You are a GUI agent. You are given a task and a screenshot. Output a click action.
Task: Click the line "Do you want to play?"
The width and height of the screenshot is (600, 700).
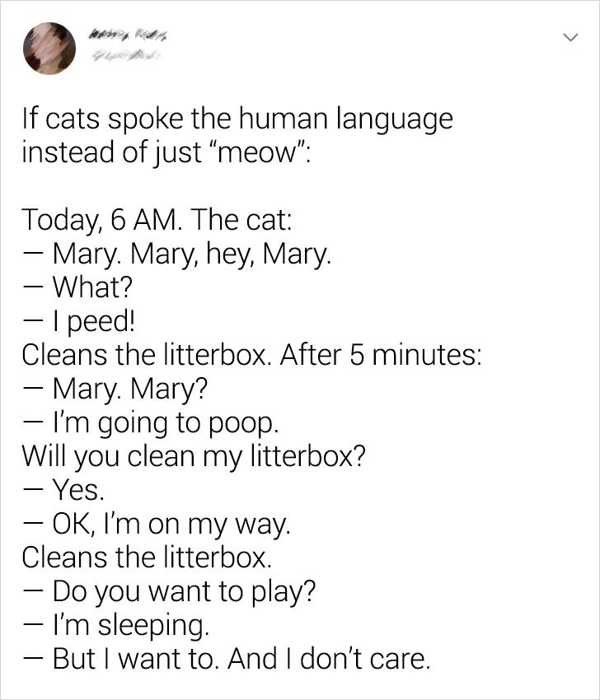(x=185, y=591)
